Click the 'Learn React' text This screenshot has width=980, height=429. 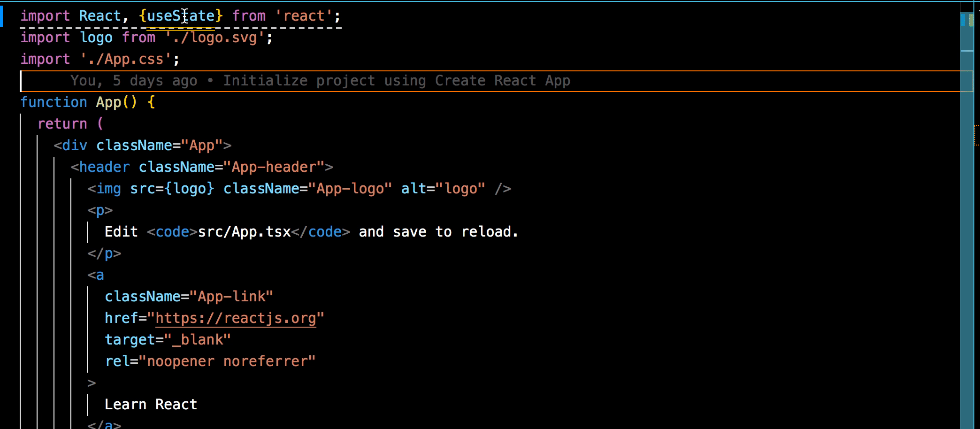coord(151,404)
